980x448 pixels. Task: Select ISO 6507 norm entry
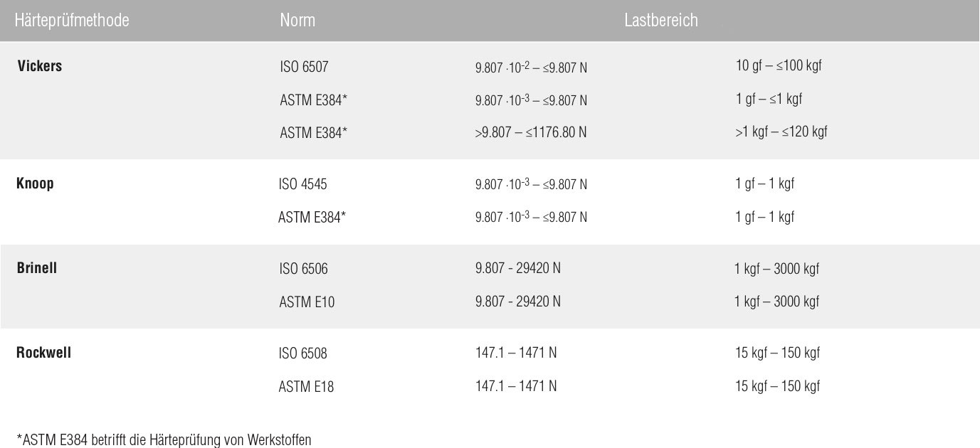(304, 68)
